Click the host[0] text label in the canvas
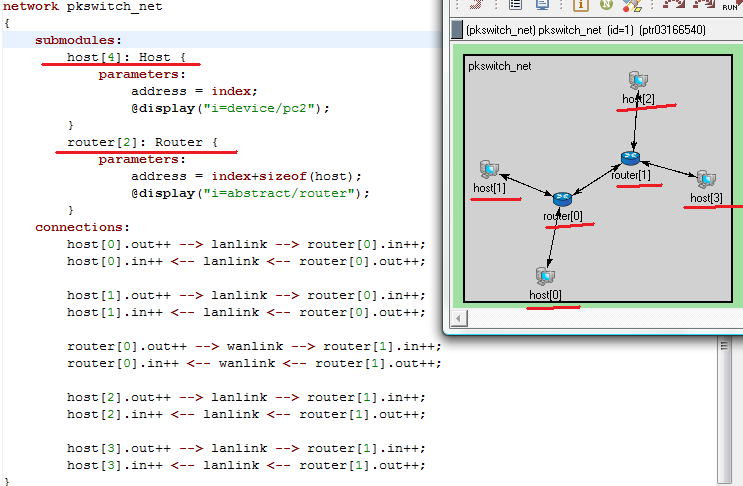 point(545,295)
